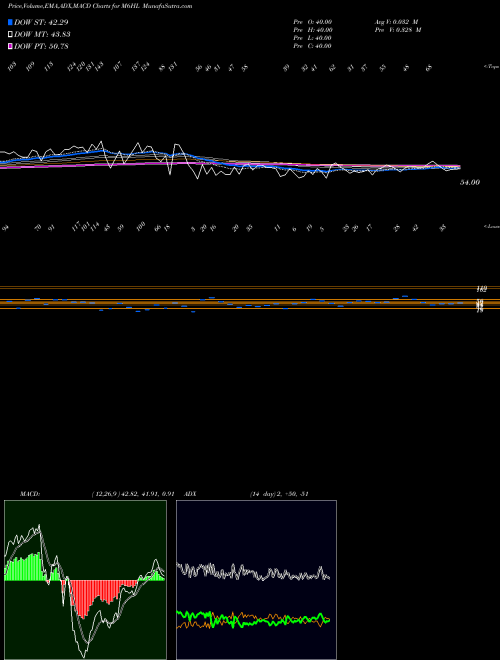The image size is (500, 660).
Task: Click the magenta DOW PT legend swatch
Action: [x=10, y=46]
